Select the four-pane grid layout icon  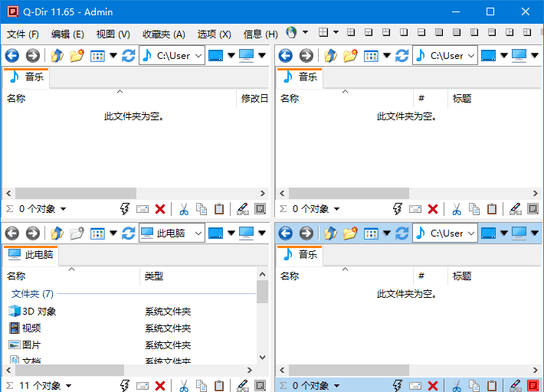coord(323,32)
